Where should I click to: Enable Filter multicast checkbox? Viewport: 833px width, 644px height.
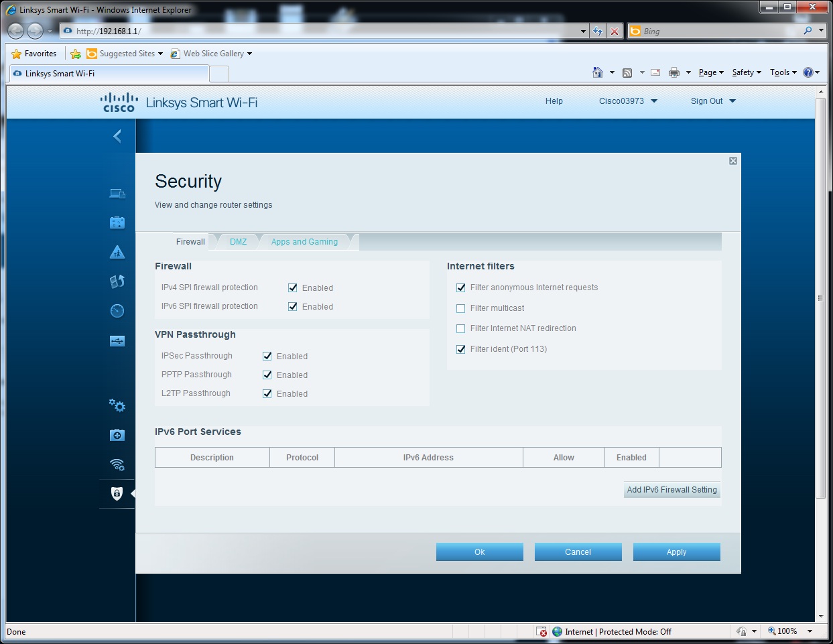(x=461, y=308)
